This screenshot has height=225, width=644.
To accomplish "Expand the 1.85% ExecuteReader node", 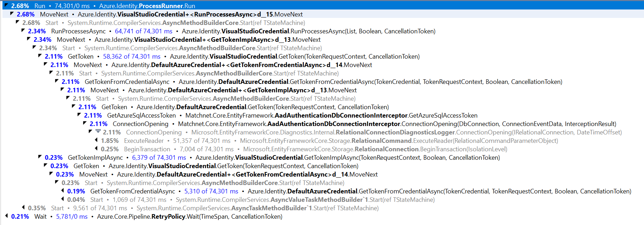I will pos(96,140).
